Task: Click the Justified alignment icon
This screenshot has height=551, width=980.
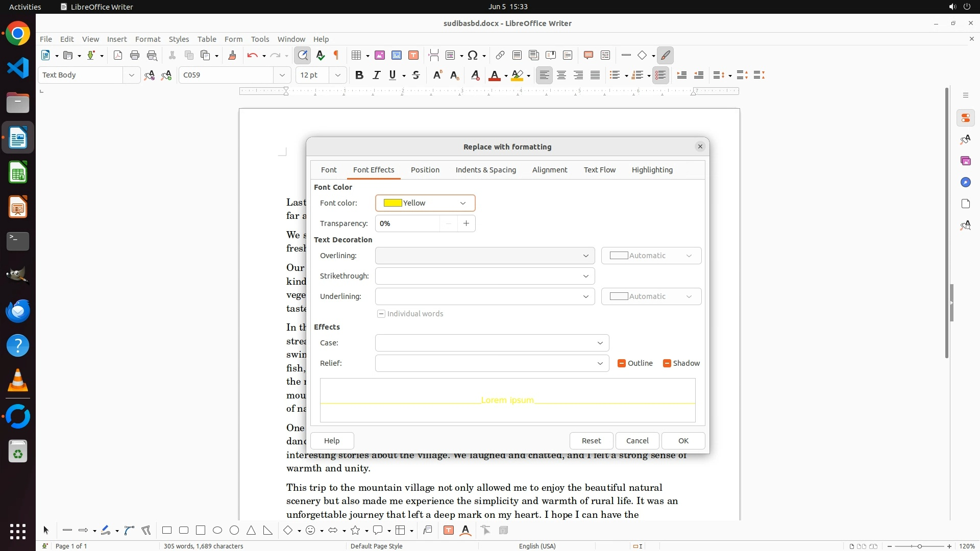Action: point(595,75)
